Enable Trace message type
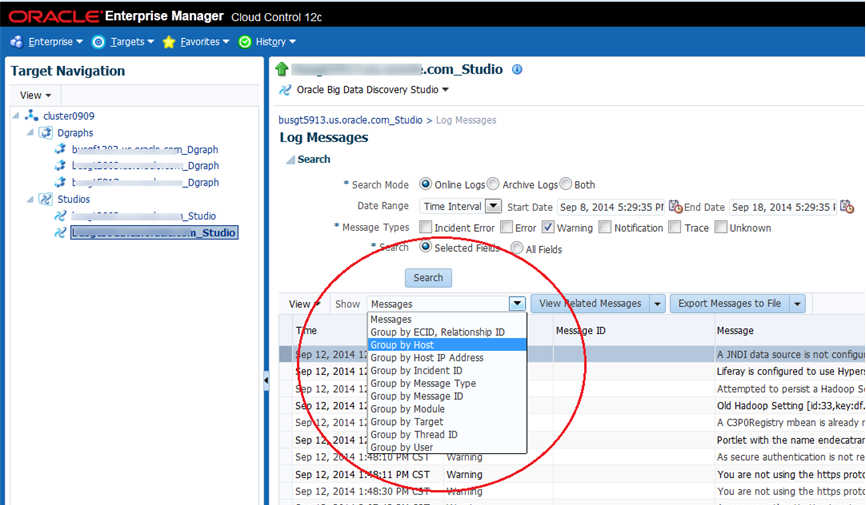 click(x=674, y=227)
